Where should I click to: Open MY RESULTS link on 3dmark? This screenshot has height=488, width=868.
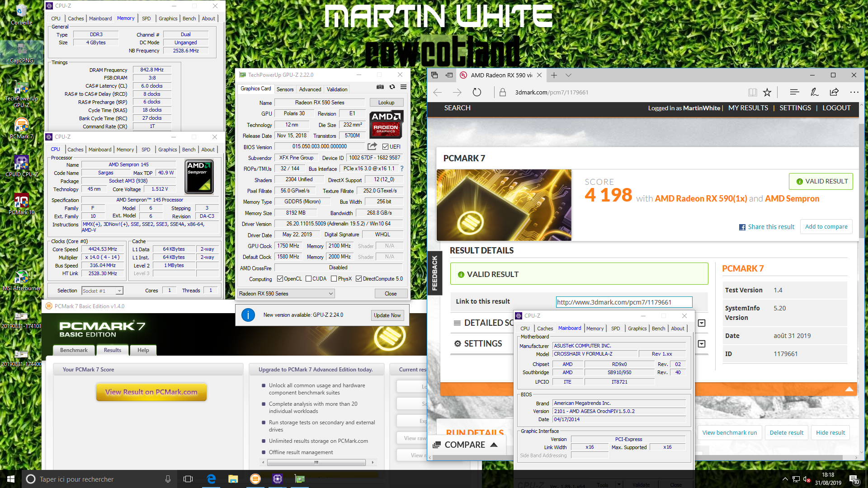748,108
